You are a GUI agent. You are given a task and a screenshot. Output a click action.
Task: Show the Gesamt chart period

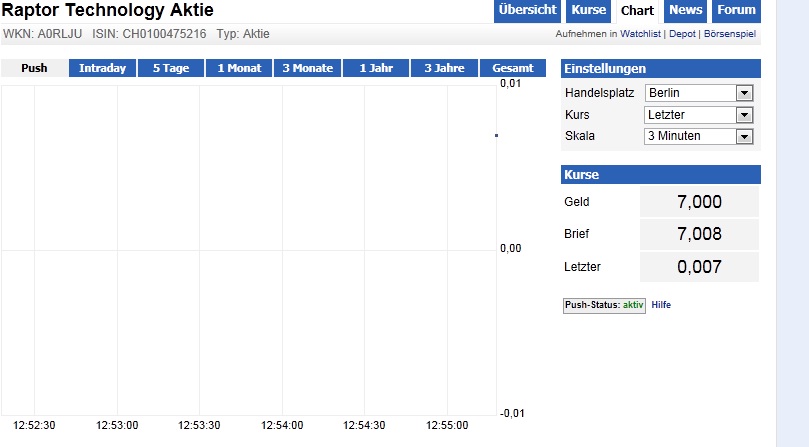[x=513, y=68]
